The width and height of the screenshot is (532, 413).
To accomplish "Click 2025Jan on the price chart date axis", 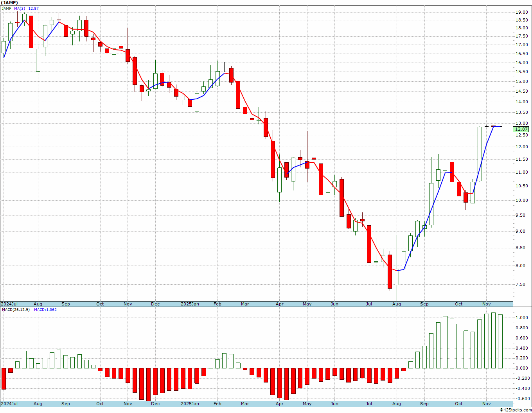I will click(190, 304).
